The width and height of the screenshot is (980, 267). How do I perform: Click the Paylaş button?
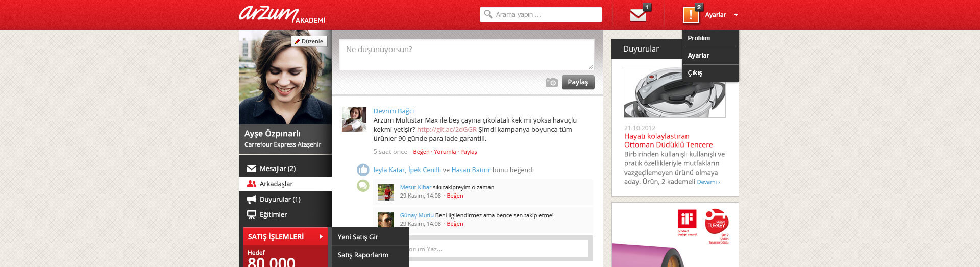click(578, 82)
